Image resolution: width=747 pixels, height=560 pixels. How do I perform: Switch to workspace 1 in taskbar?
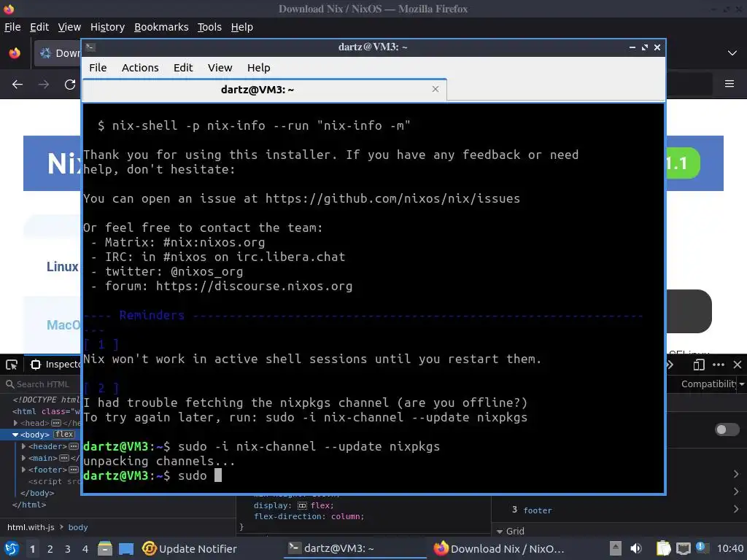click(x=32, y=549)
